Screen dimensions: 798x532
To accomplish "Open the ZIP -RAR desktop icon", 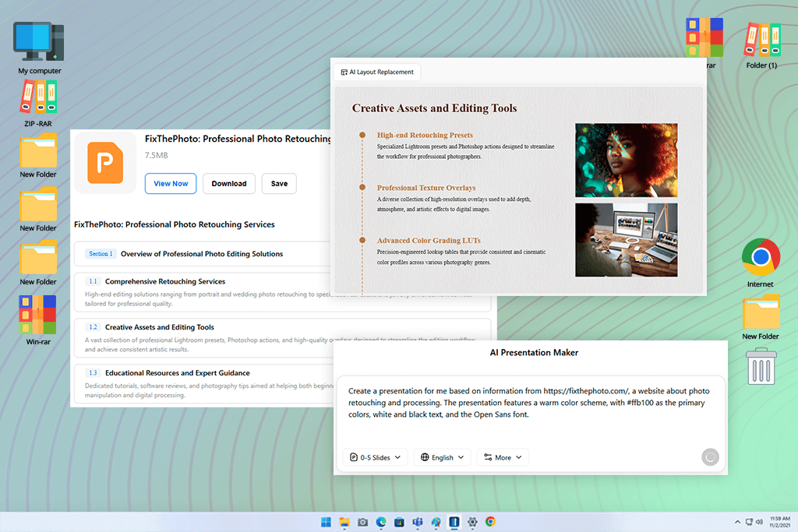I will [x=38, y=104].
